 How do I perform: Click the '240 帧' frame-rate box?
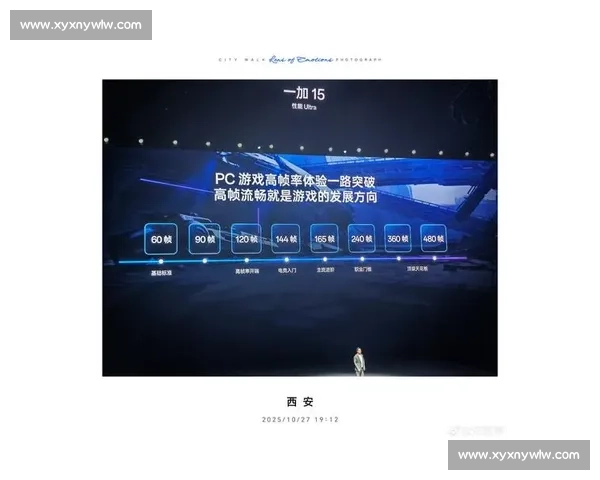361,238
